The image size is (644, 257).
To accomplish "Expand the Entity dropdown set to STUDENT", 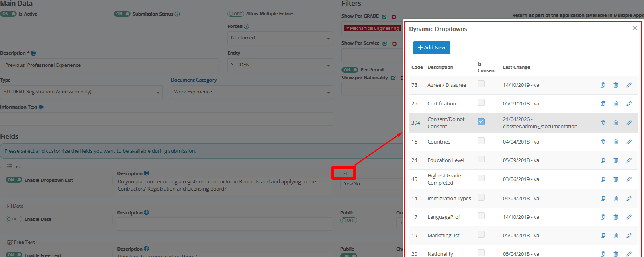I will (280, 65).
